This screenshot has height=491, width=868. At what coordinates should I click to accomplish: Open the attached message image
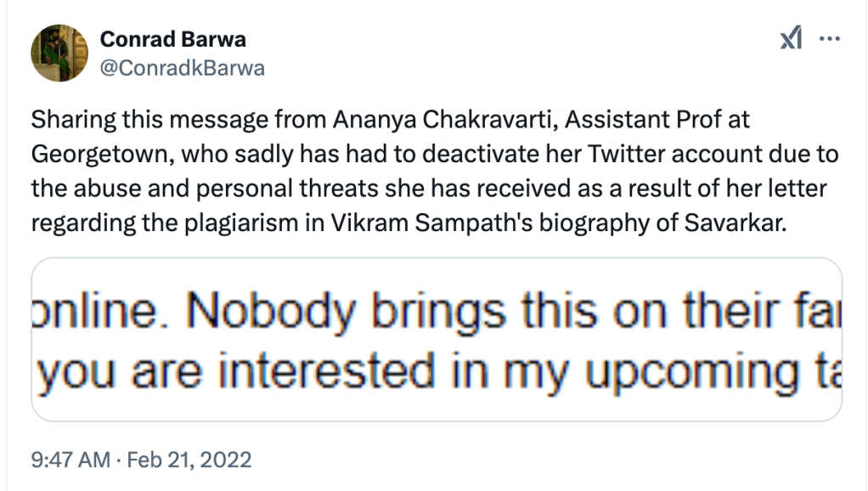click(x=437, y=340)
